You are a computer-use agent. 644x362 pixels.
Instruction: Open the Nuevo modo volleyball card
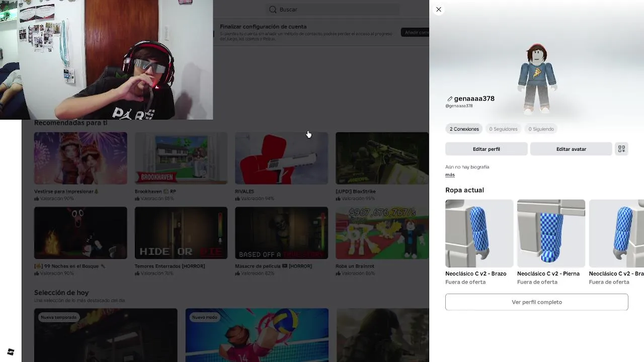pyautogui.click(x=257, y=335)
